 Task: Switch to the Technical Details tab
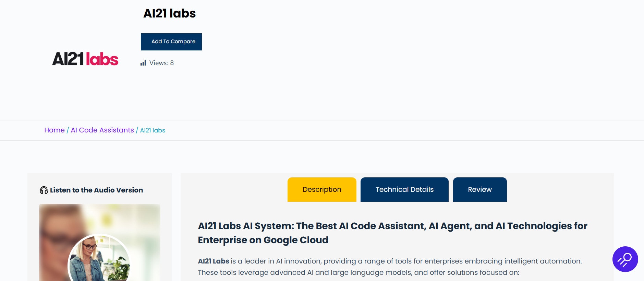[x=404, y=189]
